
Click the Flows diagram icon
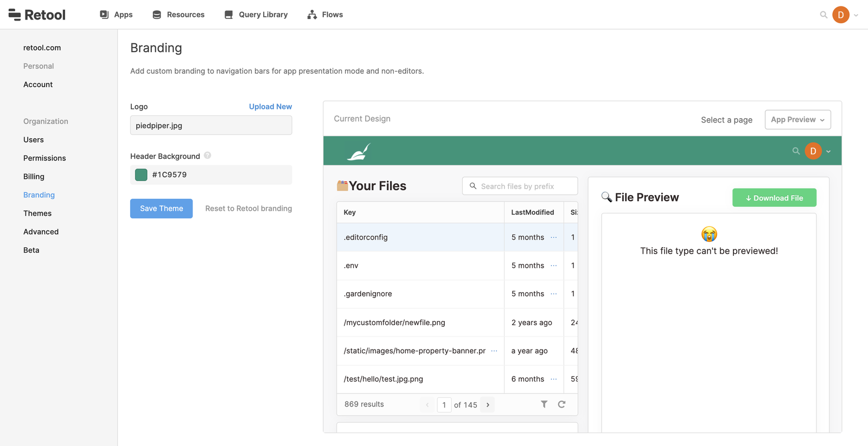point(312,15)
